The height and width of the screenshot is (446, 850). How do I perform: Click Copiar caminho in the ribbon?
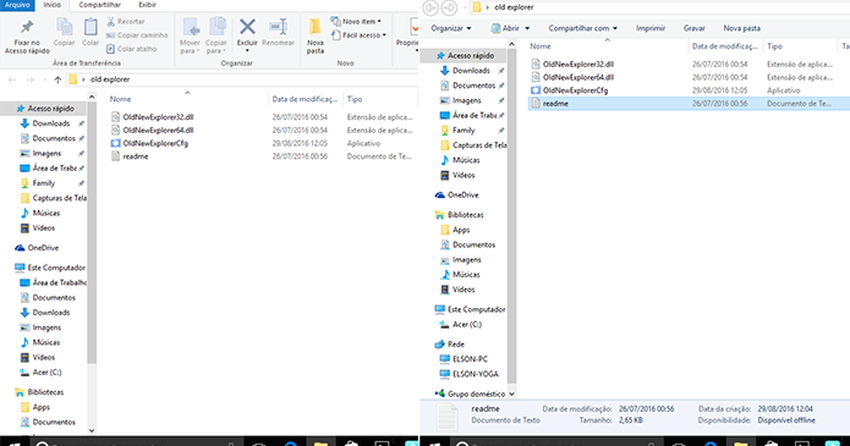point(137,35)
